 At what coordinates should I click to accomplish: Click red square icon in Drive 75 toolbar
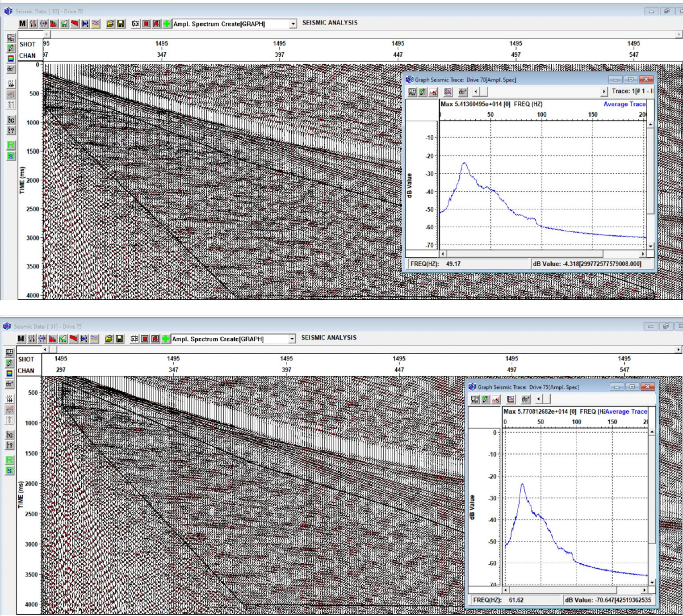[x=145, y=339]
